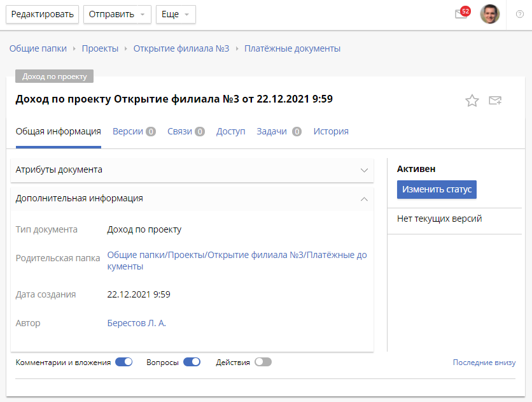The height and width of the screenshot is (402, 532).
Task: Open author link Берестов Л. А.
Action: point(136,323)
